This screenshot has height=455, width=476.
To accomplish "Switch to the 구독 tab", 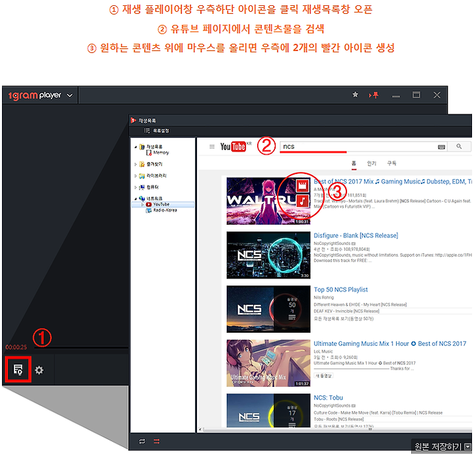I will pos(391,163).
